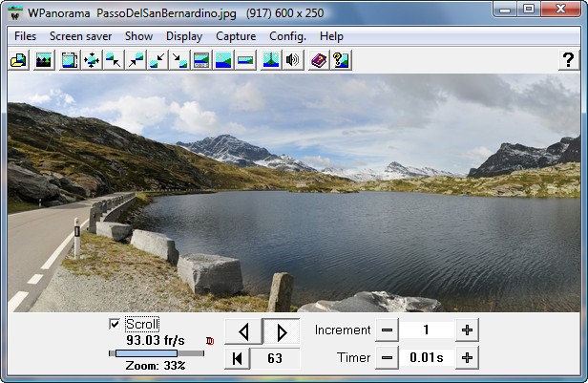Click the context help icon with question mark
The width and height of the screenshot is (588, 383).
[x=341, y=60]
